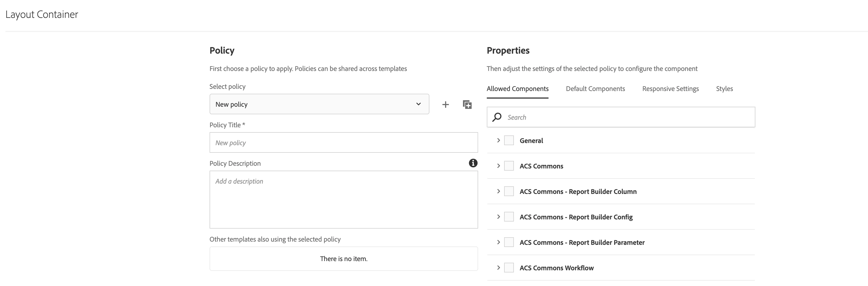Open the Select policy dropdown
The width and height of the screenshot is (868, 286).
(319, 104)
